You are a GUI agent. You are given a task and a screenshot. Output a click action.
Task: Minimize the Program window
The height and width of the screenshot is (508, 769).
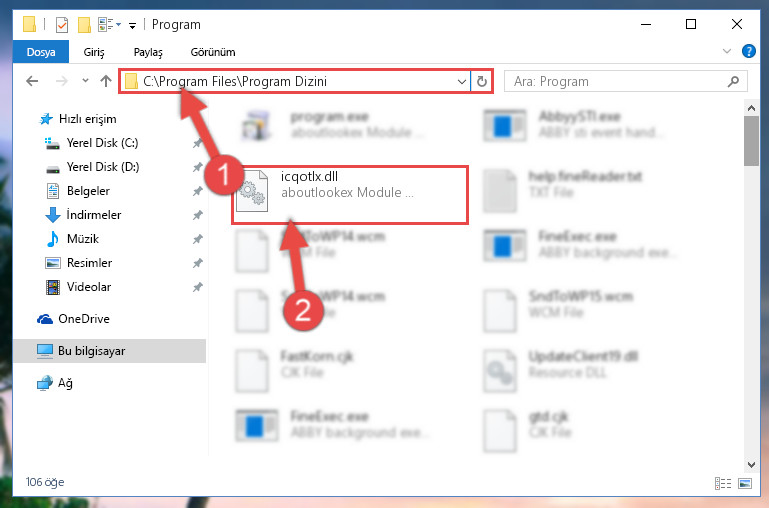pyautogui.click(x=646, y=24)
